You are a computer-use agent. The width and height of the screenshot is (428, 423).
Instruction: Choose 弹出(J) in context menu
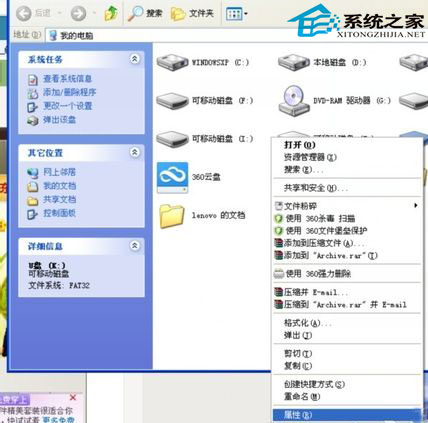347,335
